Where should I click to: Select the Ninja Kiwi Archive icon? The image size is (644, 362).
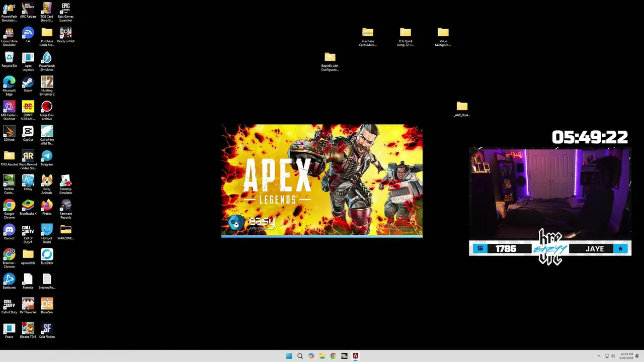(47, 111)
